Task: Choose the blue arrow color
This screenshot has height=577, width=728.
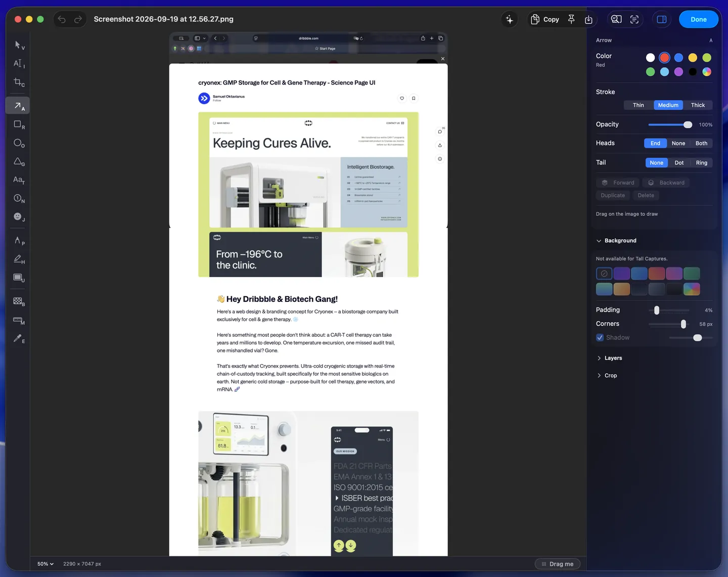Action: pos(679,58)
